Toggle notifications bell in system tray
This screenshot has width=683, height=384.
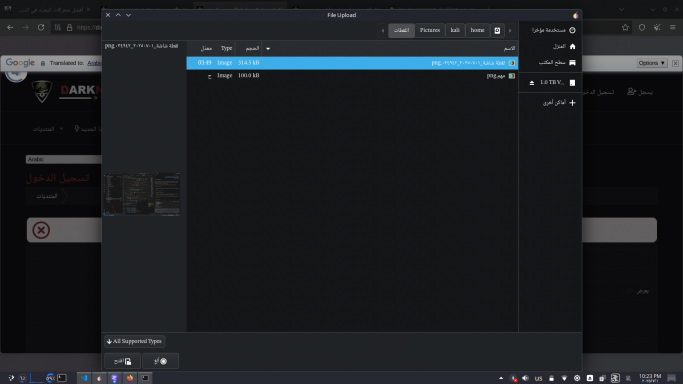point(628,378)
